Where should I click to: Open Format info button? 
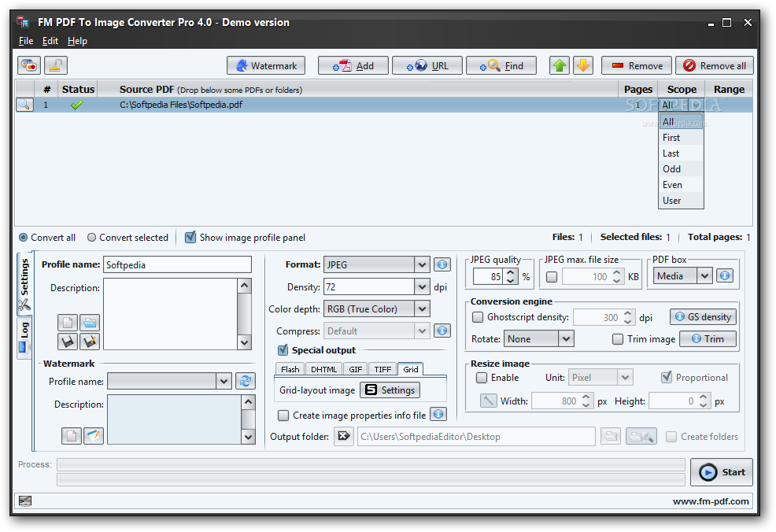coord(442,264)
